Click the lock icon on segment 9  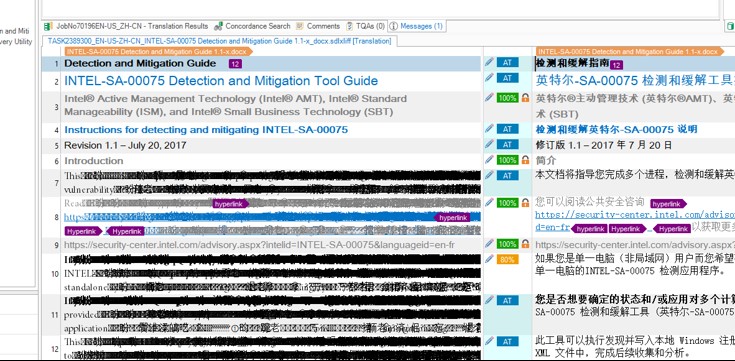coord(525,244)
